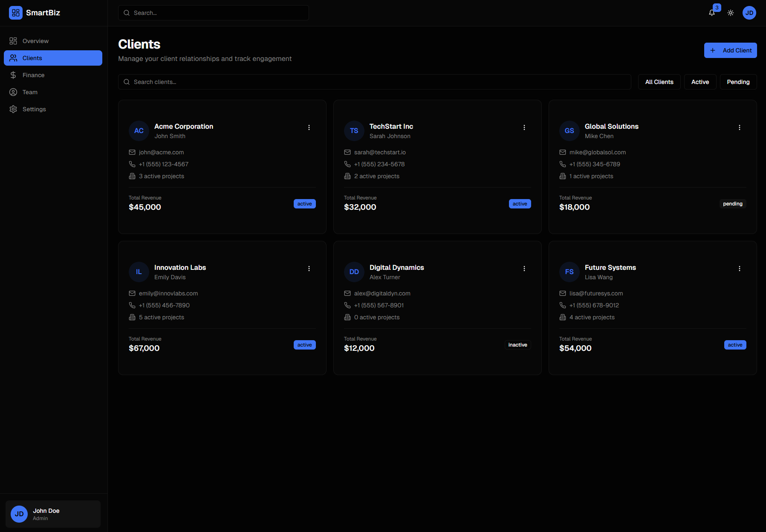Open the Finance section icon
Screen dimensions: 766x532
point(13,75)
